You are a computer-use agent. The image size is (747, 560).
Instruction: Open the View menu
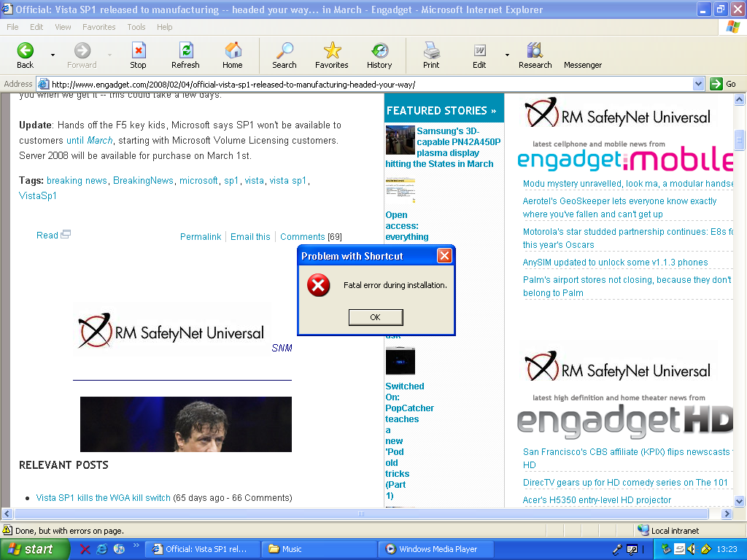(x=63, y=27)
